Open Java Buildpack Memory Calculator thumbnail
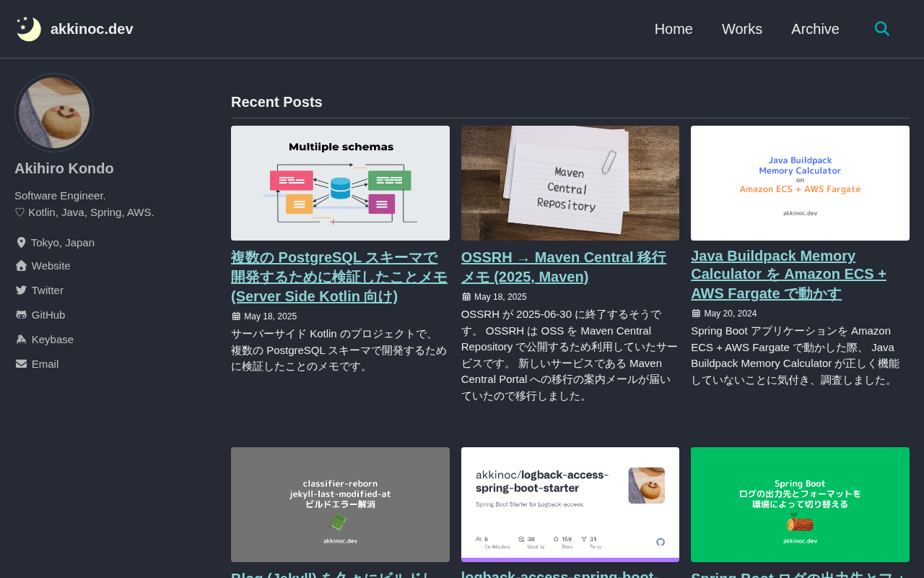 point(800,183)
